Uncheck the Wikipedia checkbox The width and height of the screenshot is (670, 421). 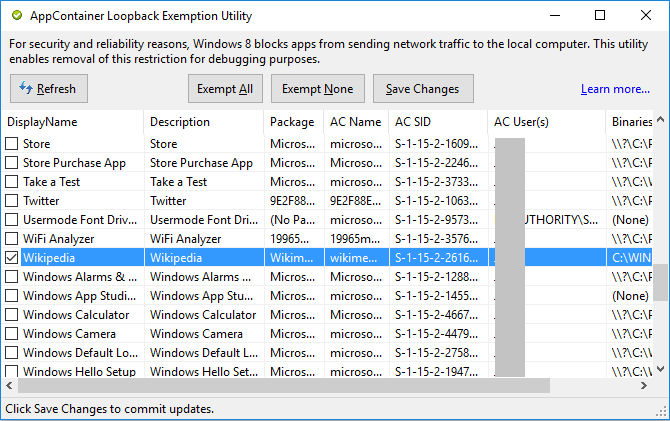(12, 258)
